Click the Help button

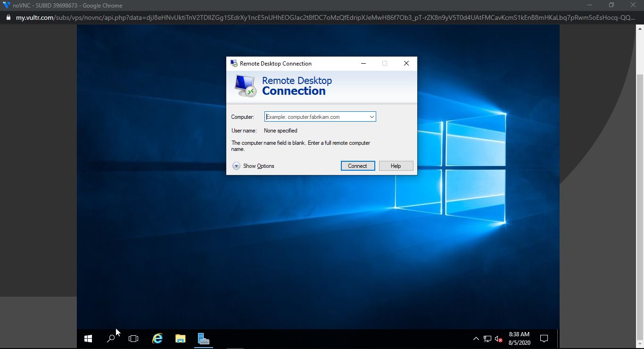point(396,166)
